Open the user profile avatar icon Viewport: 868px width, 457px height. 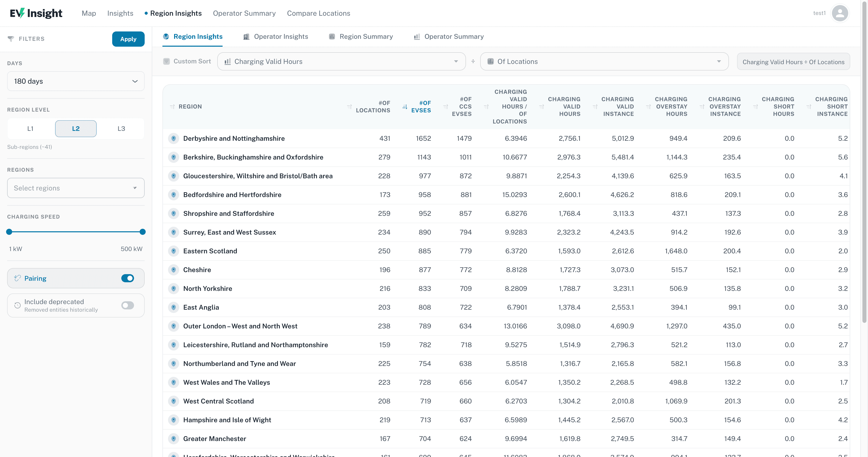coord(840,13)
